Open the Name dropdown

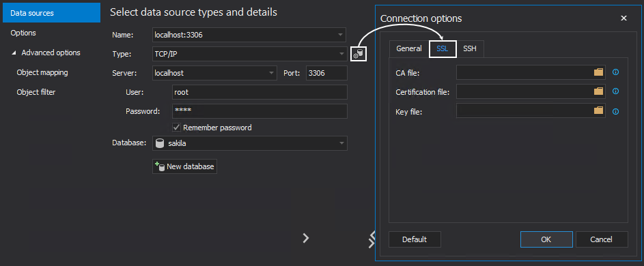click(x=340, y=35)
